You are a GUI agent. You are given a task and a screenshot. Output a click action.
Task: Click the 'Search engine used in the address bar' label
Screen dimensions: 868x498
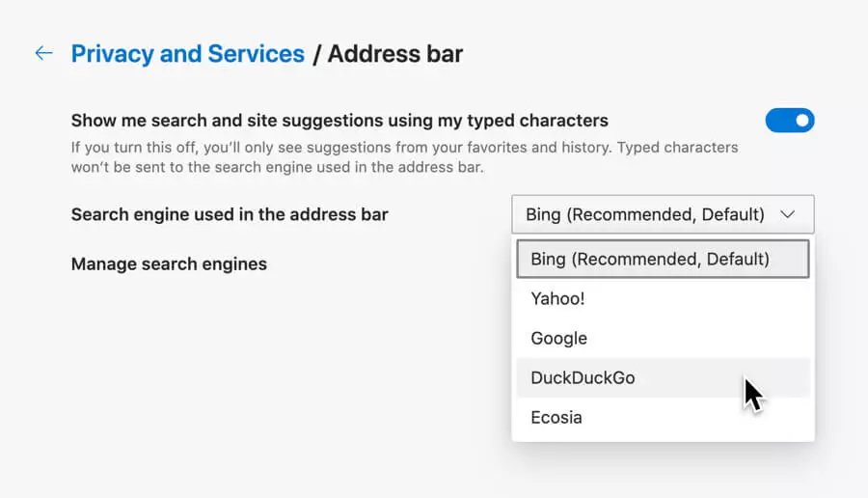point(230,214)
